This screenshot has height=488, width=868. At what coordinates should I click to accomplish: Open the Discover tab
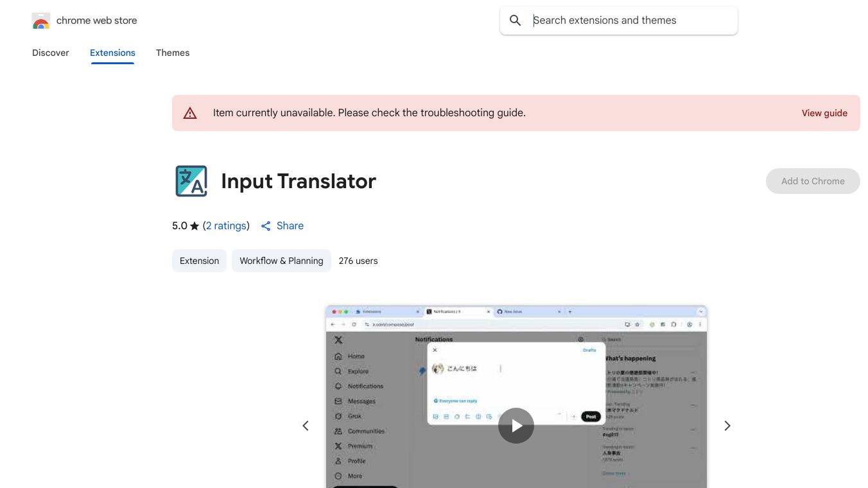(51, 53)
